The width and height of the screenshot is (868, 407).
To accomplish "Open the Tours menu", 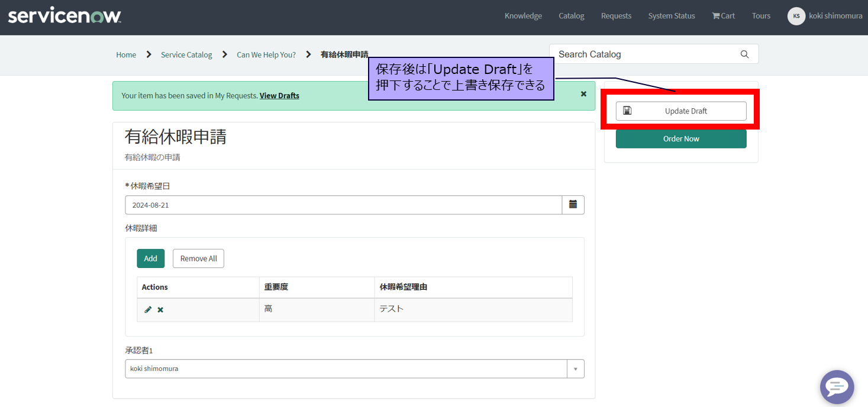I will coord(761,16).
